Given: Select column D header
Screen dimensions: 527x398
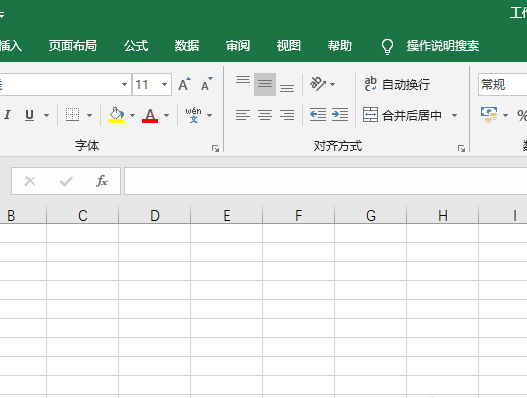Looking at the screenshot, I should [x=155, y=215].
